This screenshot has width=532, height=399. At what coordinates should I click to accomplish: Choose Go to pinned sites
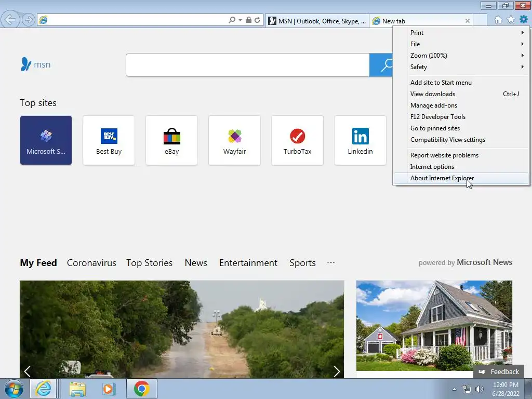[x=461, y=128]
